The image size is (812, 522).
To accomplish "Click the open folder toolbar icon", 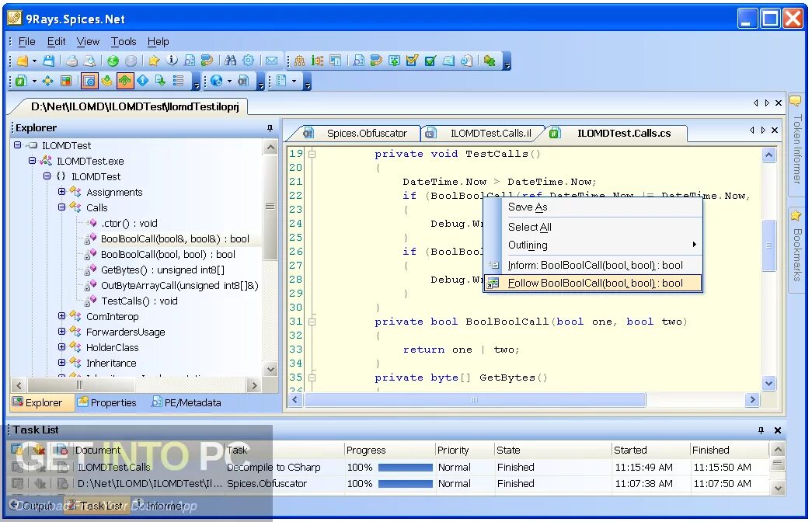I will [x=23, y=61].
